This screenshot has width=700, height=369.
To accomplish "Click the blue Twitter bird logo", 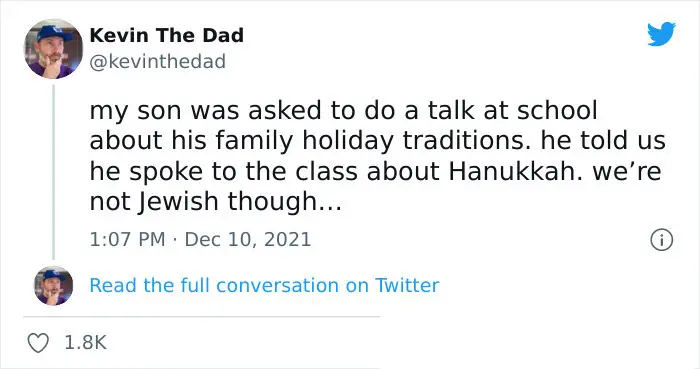I will [x=661, y=33].
